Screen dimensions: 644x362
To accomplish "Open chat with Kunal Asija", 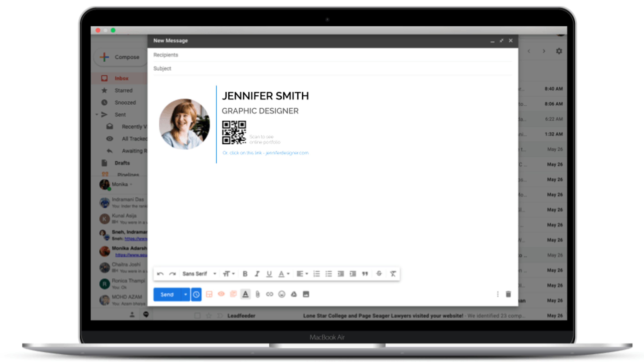I will point(123,219).
